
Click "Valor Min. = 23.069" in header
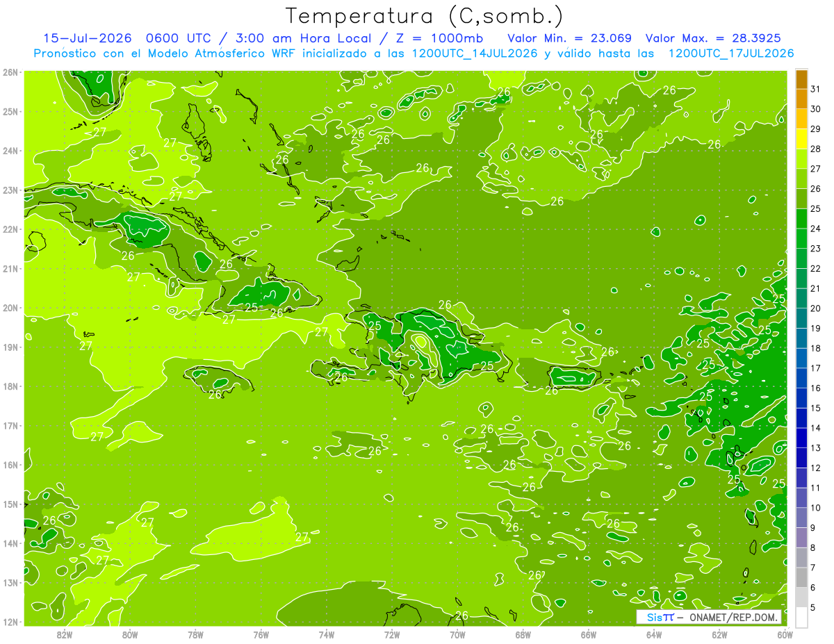click(569, 38)
